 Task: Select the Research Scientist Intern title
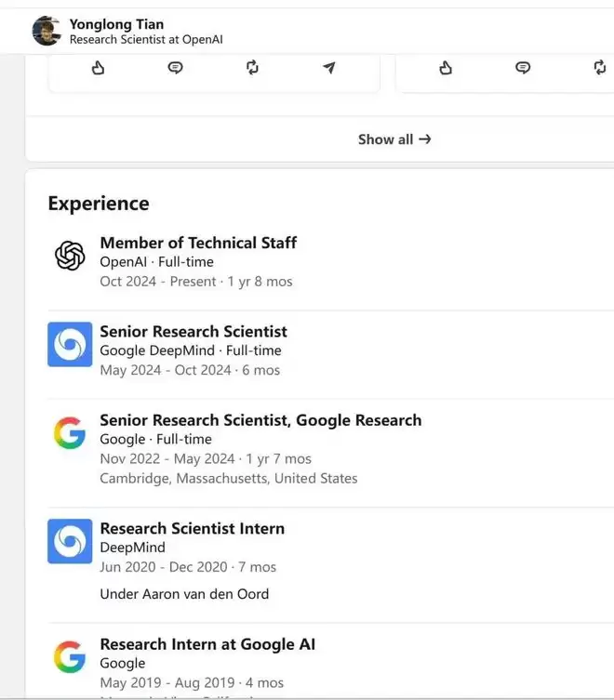click(193, 529)
